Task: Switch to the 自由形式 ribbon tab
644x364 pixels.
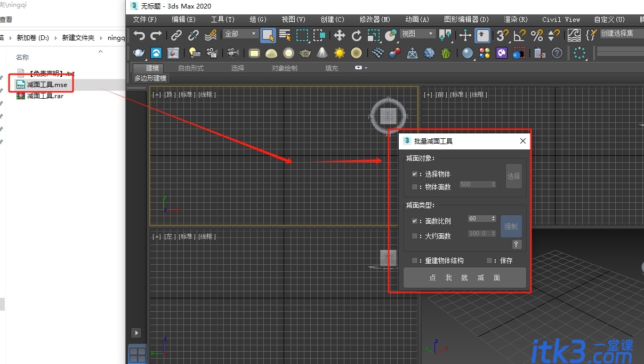Action: [x=191, y=68]
